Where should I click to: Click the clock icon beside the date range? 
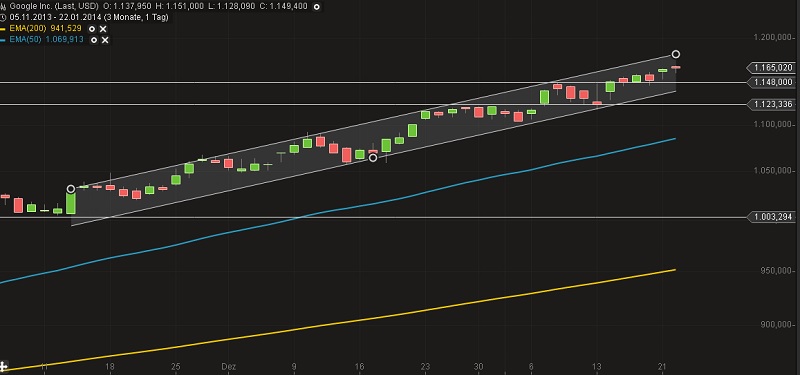(x=3, y=17)
